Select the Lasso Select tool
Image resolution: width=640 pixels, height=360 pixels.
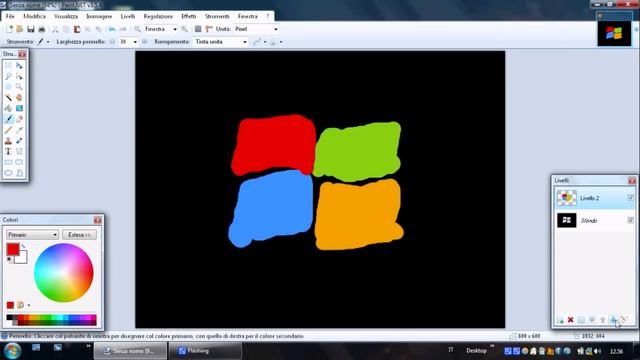click(x=8, y=76)
